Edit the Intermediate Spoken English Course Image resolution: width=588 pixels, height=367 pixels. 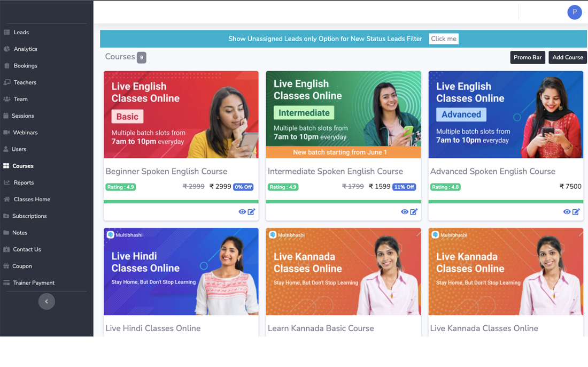pyautogui.click(x=414, y=212)
